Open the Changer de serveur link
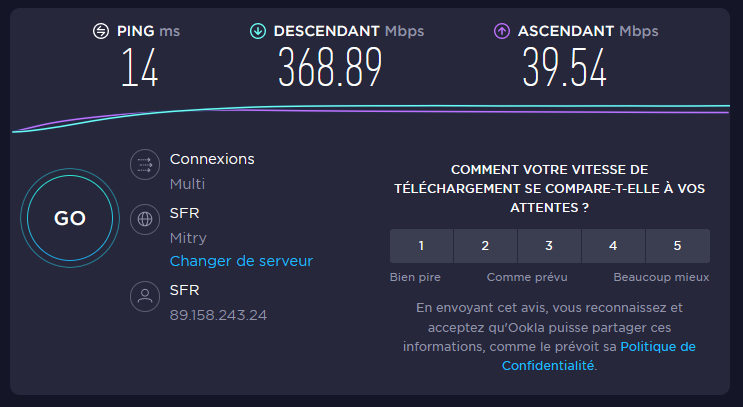Image resolution: width=743 pixels, height=407 pixels. point(241,261)
